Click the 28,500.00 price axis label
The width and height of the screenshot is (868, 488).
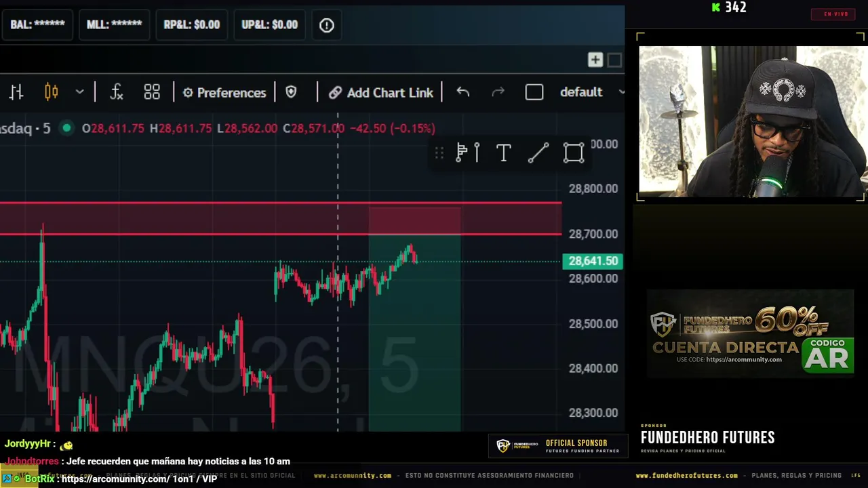pos(593,324)
